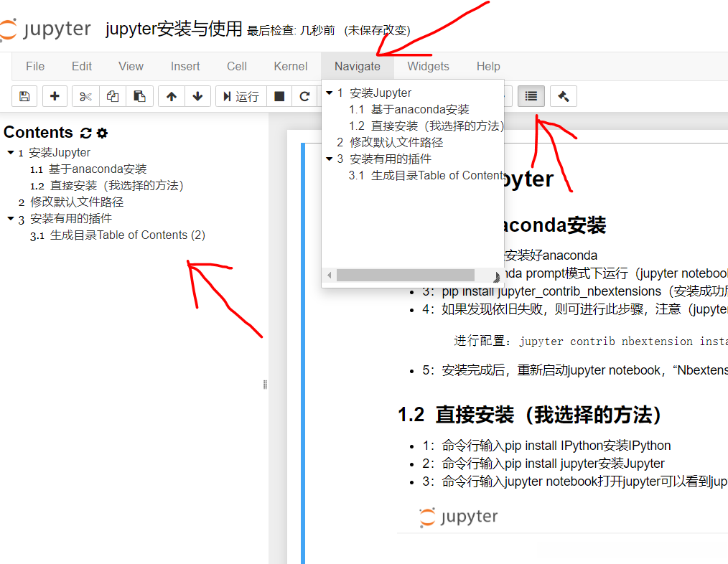Collapse section 1 安装Jupyter in Contents sidebar
Screen dimensions: 728x564
[11, 152]
